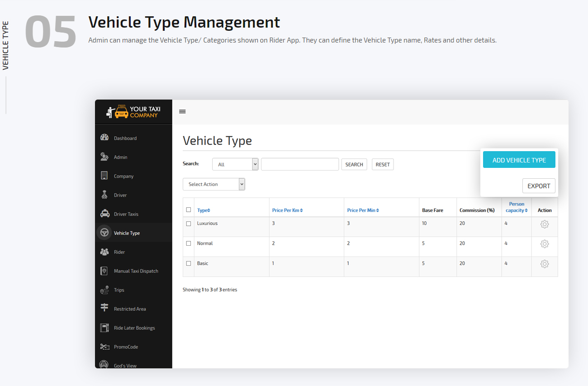The height and width of the screenshot is (386, 588).
Task: Click the gear icon for Luxurious row
Action: point(544,224)
